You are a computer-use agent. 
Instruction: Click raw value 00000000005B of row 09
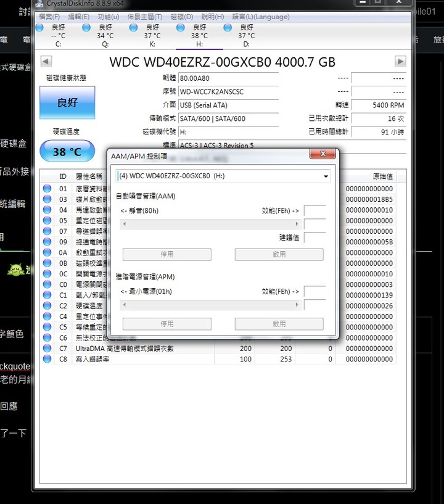pyautogui.click(x=369, y=242)
